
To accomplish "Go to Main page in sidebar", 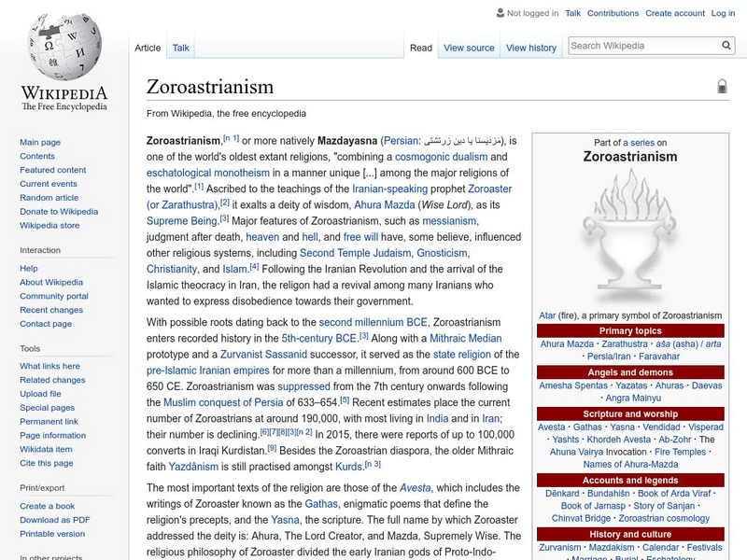I will (40, 142).
